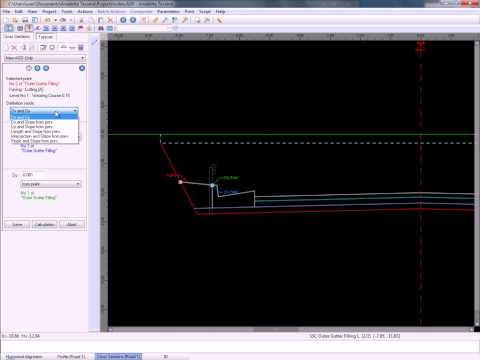Image resolution: width=480 pixels, height=360 pixels.
Task: Click the red X icon in the cross-section panel toolbar
Action: coord(14,48)
